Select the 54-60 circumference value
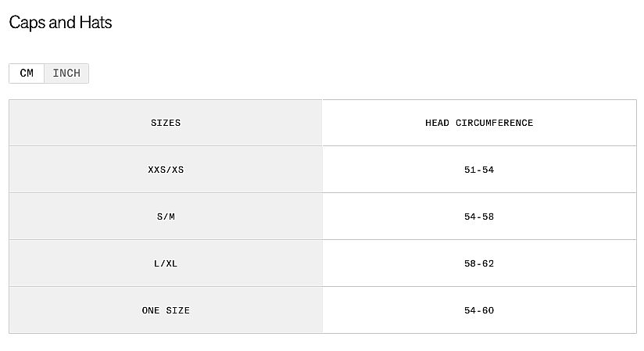 [479, 310]
